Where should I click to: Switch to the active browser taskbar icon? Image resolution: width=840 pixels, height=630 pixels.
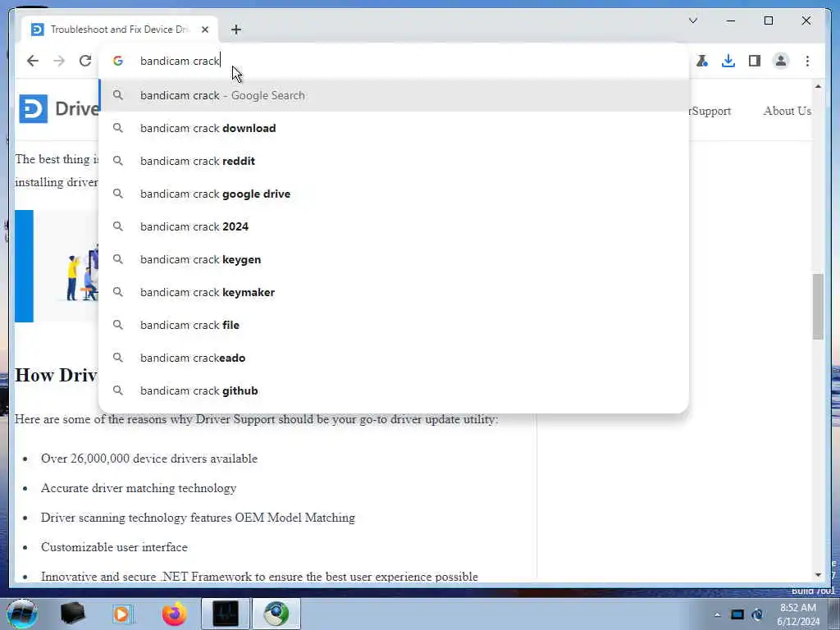pyautogui.click(x=276, y=614)
